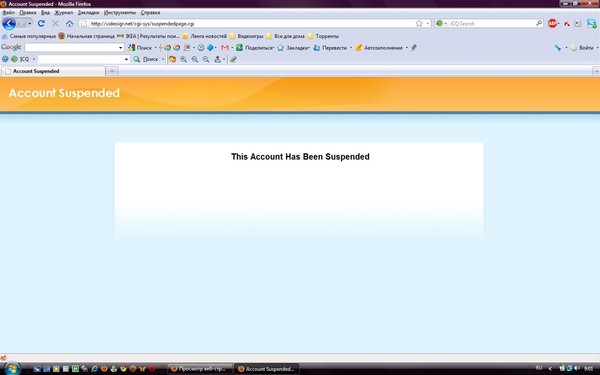The height and width of the screenshot is (375, 600).
Task: Open a new tab with plus button
Action: click(x=112, y=71)
